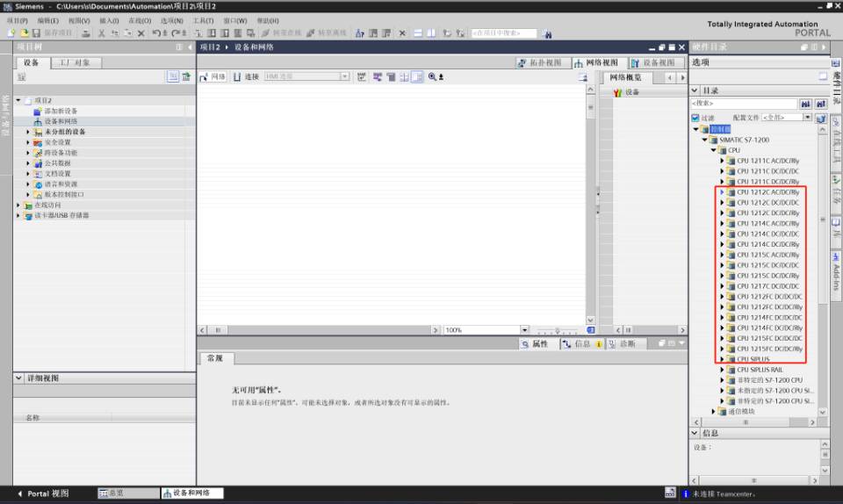This screenshot has width=843, height=504.
Task: Collapse the SIMATIC S7-1200 catalog node
Action: 705,140
